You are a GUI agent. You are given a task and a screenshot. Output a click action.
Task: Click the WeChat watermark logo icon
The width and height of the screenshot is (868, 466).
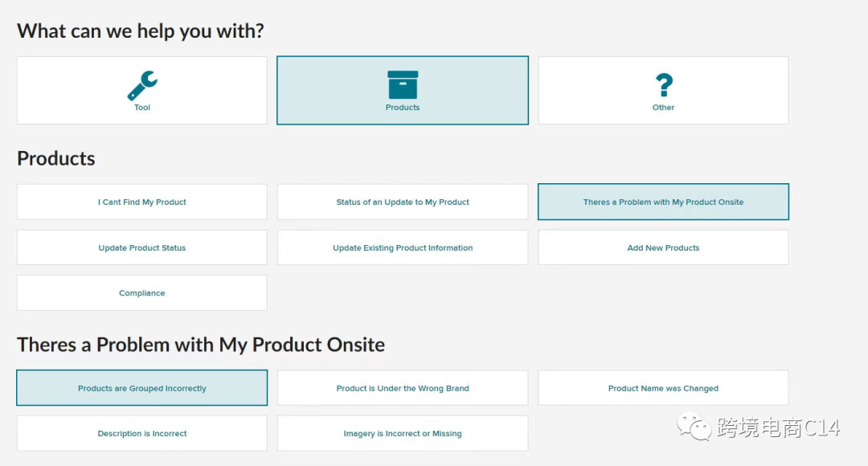point(694,427)
